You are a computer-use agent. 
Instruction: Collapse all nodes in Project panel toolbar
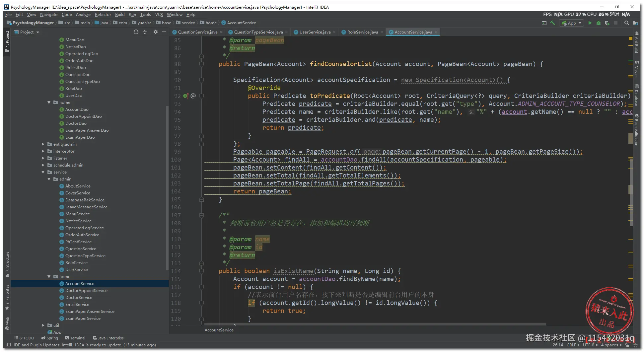tap(145, 32)
